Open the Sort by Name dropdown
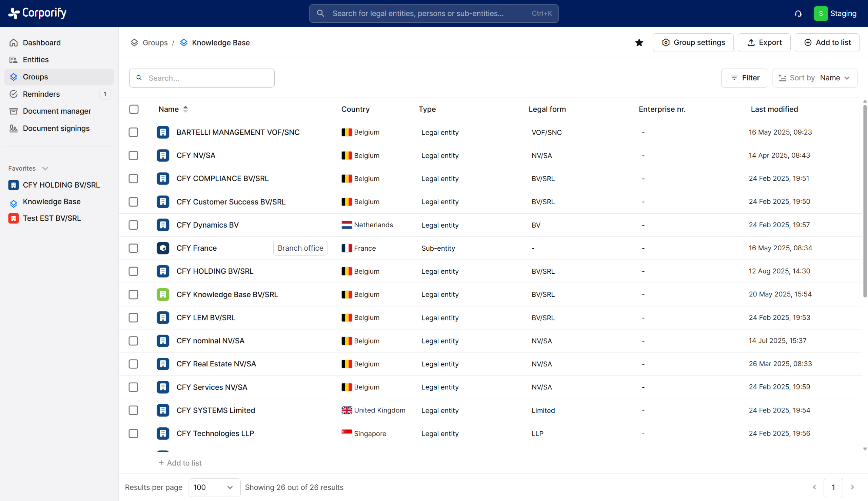Viewport: 868px width, 501px height. point(814,78)
